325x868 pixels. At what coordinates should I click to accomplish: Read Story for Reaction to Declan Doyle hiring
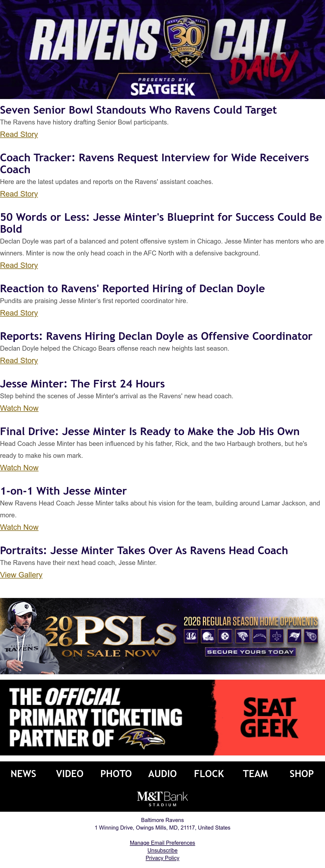point(19,313)
